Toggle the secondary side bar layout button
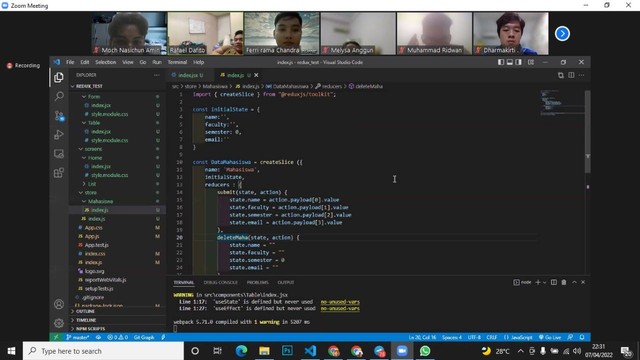 (x=518, y=62)
